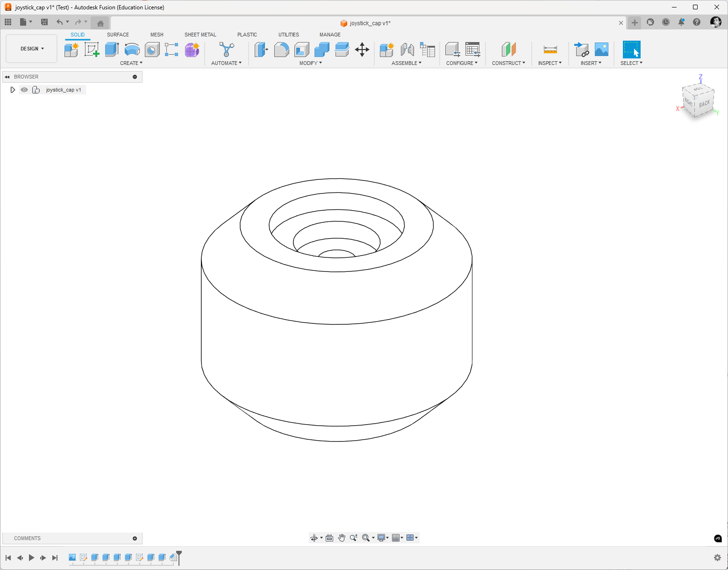Open the user profile avatar
The height and width of the screenshot is (570, 728).
tap(715, 22)
